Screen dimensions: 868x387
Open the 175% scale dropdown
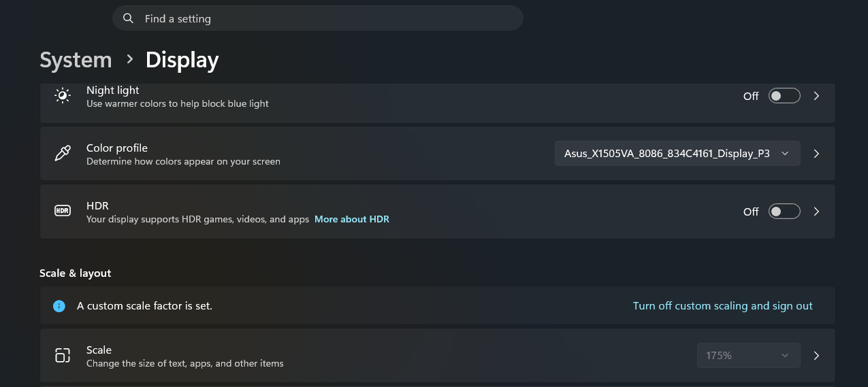pos(749,355)
